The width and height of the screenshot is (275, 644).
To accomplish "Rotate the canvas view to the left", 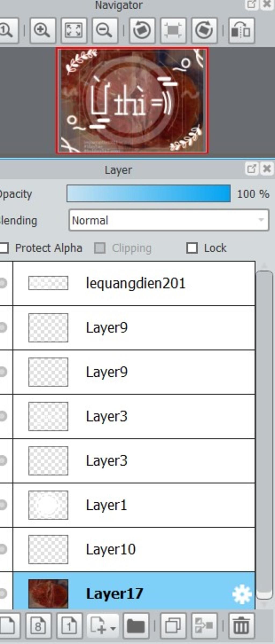I will [142, 30].
